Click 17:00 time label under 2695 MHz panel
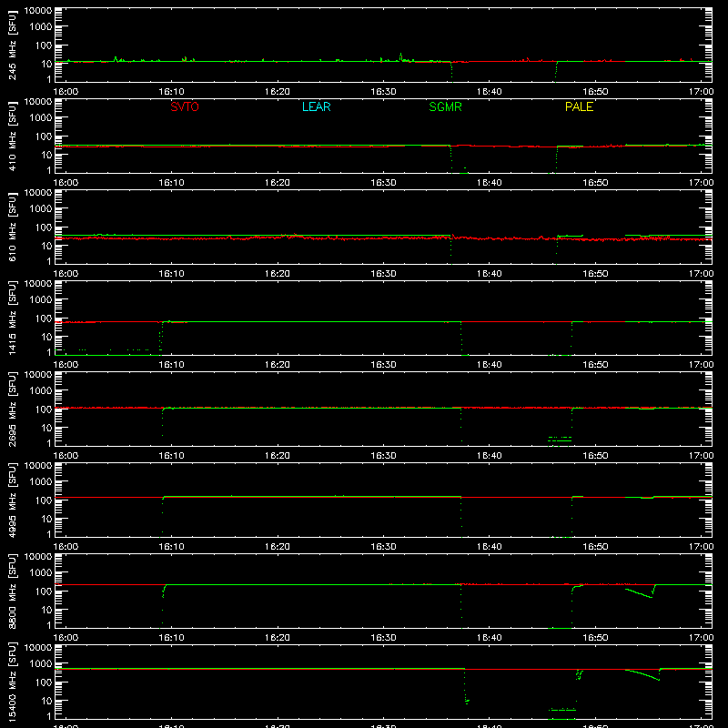This screenshot has width=728, height=728. 701,456
